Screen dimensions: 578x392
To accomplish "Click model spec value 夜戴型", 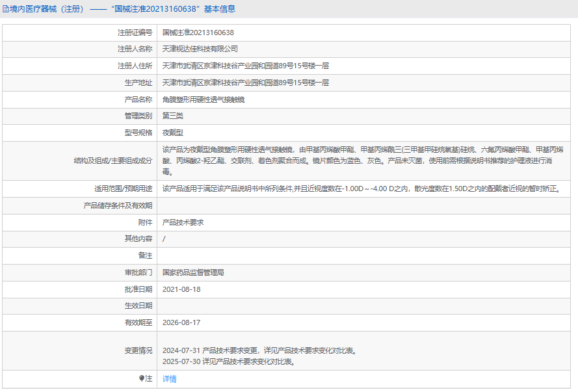I will 173,133.
